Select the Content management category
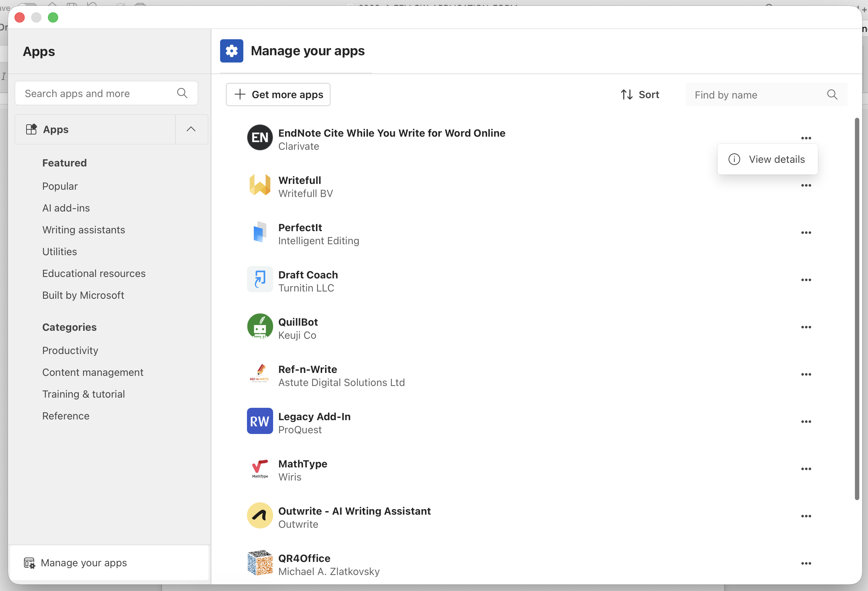The height and width of the screenshot is (591, 868). (x=93, y=372)
